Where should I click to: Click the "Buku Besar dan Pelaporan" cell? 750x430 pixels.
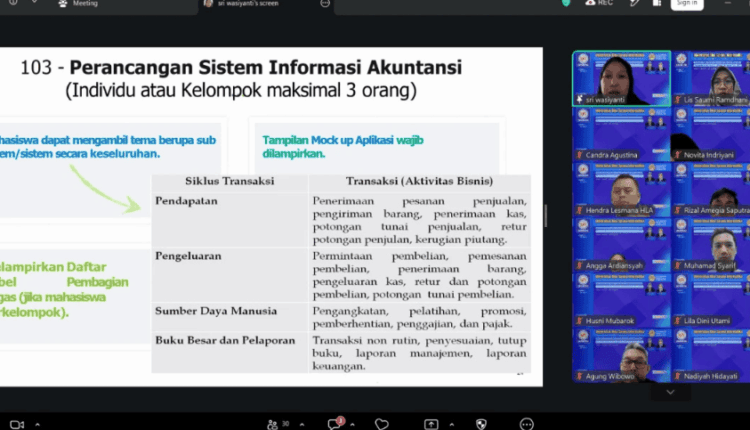(x=230, y=353)
